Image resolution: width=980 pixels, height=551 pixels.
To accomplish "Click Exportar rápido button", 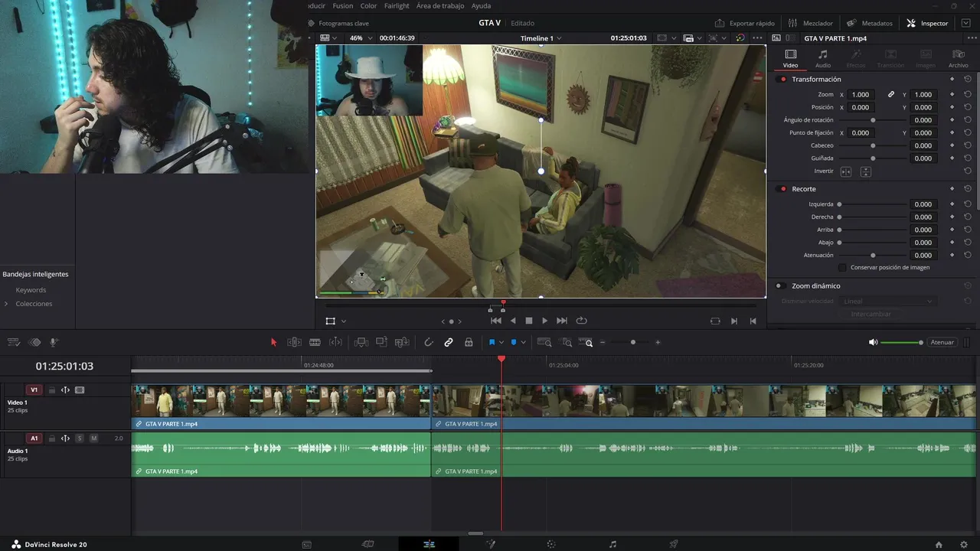I will point(745,23).
